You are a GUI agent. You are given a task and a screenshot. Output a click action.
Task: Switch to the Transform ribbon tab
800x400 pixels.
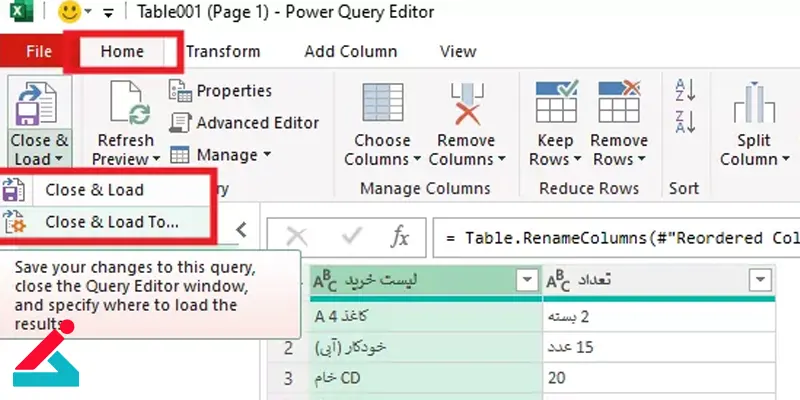(223, 52)
